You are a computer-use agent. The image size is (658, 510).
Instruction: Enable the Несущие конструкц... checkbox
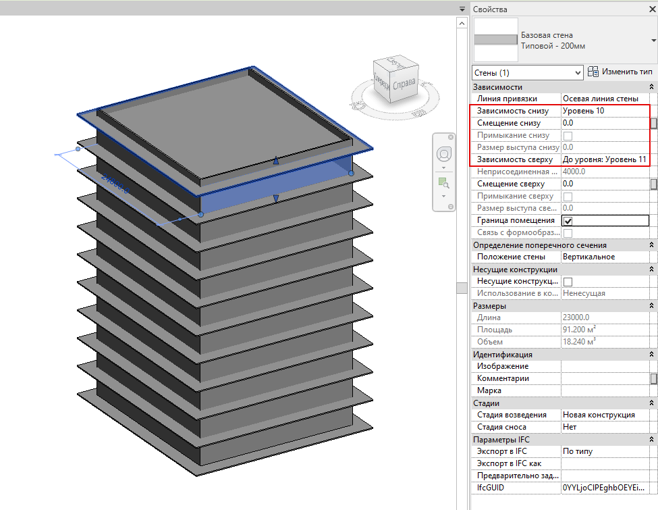click(568, 282)
